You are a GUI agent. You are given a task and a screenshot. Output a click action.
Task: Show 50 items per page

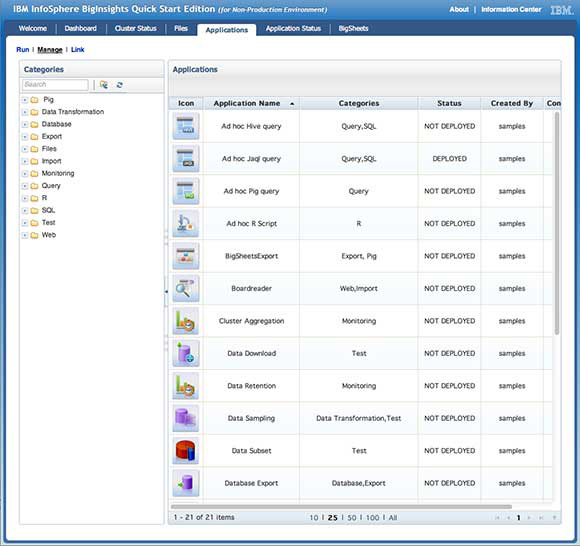352,518
